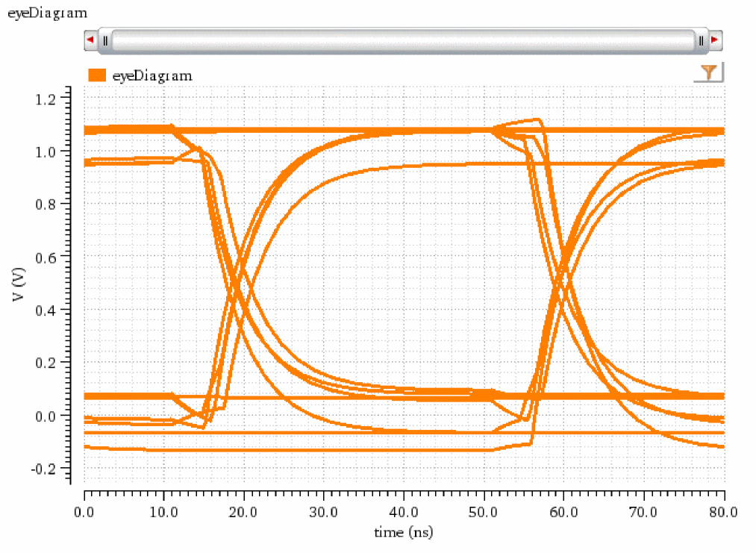756x553 pixels.
Task: Click the left zoom handle grip
Action: pos(105,40)
